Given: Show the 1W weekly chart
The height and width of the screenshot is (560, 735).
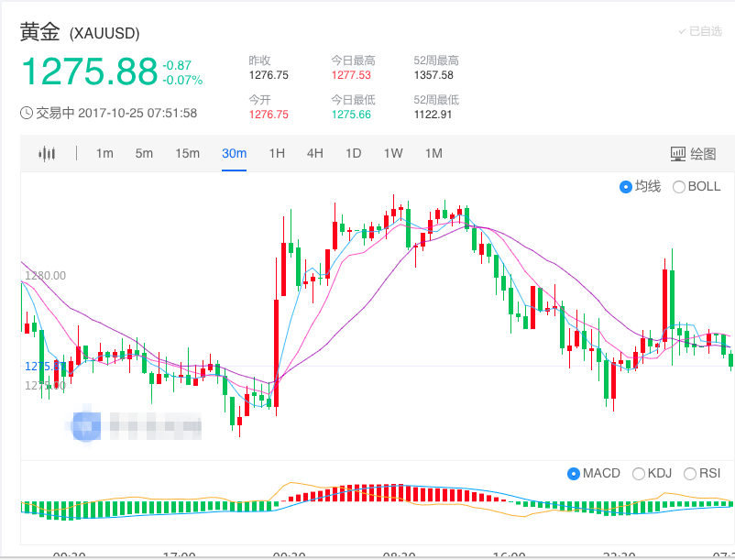Looking at the screenshot, I should coord(393,154).
